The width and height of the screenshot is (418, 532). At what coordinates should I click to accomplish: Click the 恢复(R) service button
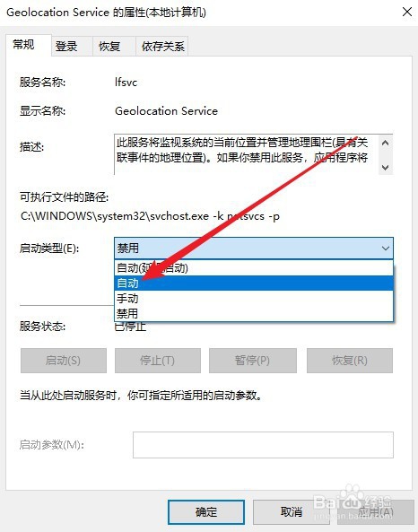point(350,361)
